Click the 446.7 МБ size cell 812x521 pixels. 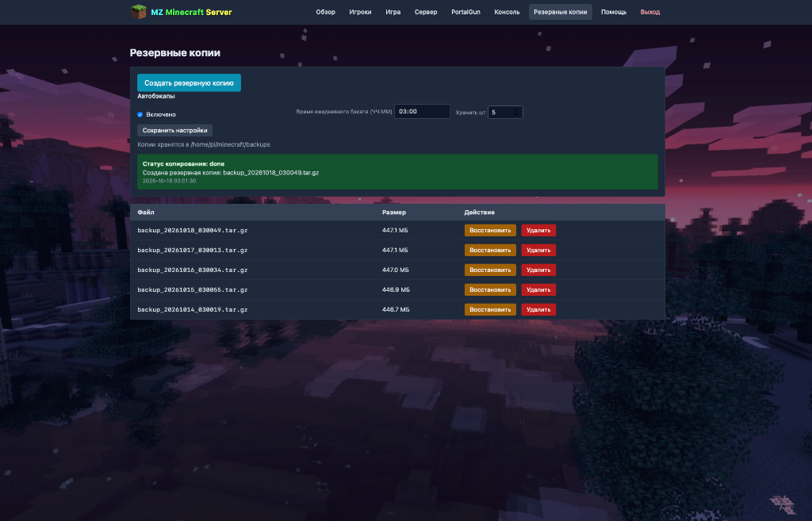(x=396, y=310)
